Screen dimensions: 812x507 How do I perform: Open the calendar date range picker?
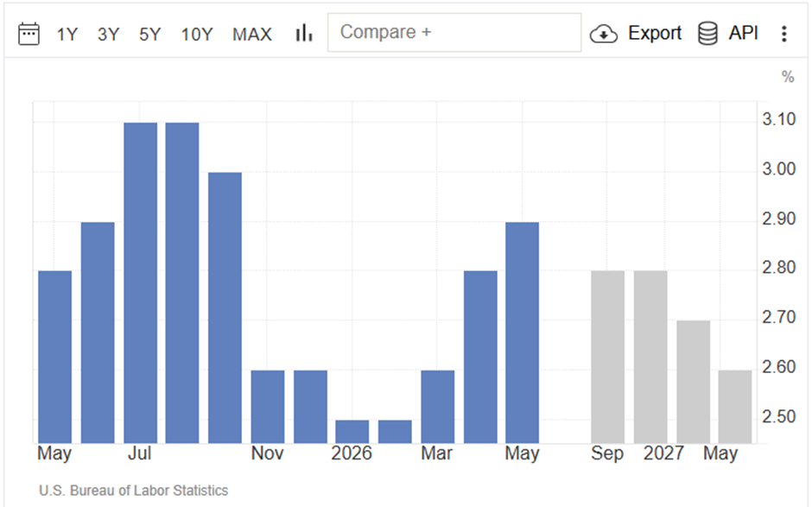[29, 34]
